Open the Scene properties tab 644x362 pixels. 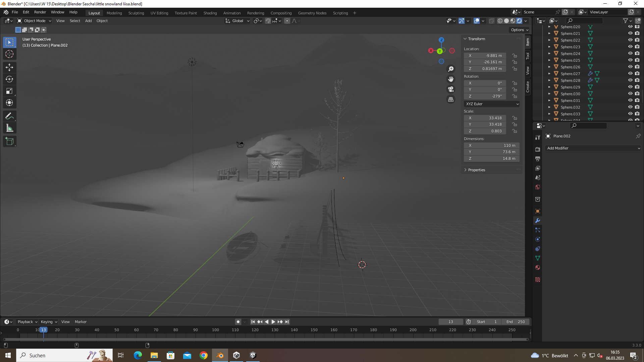(x=538, y=178)
